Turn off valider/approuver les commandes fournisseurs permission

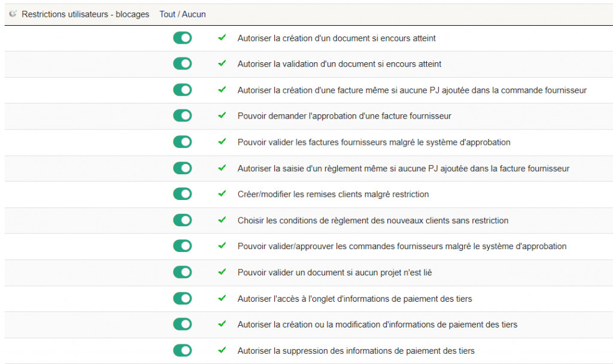coord(183,246)
